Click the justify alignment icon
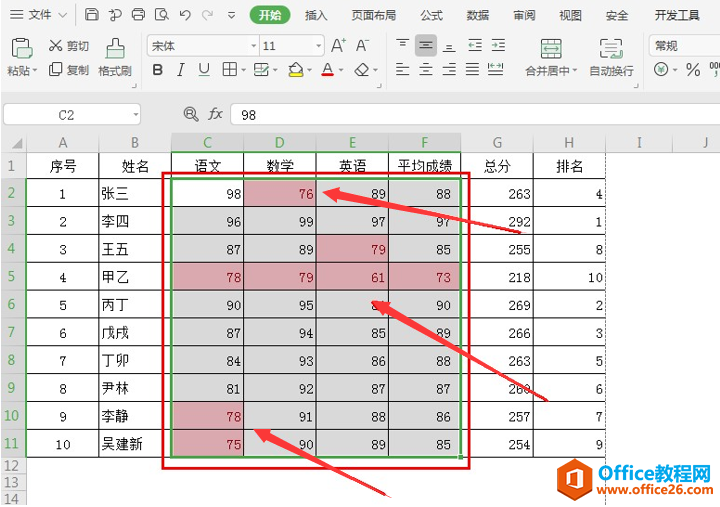 pyautogui.click(x=472, y=69)
